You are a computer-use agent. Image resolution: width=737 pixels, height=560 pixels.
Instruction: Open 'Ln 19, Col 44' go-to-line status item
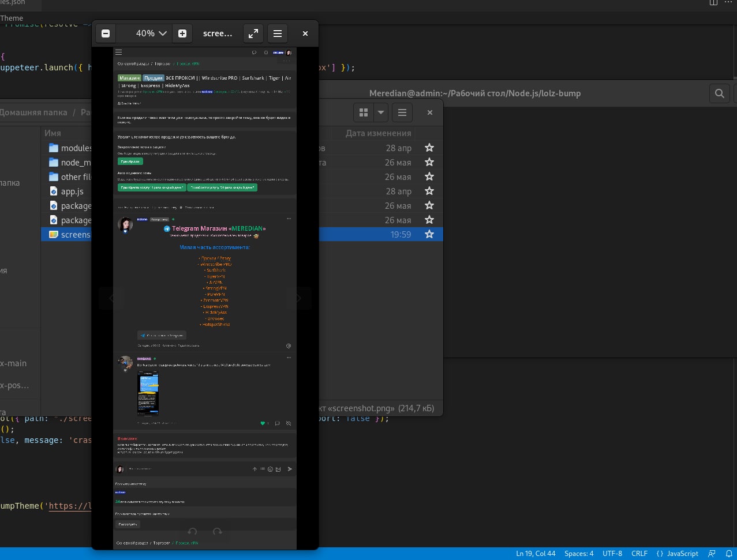pyautogui.click(x=536, y=554)
